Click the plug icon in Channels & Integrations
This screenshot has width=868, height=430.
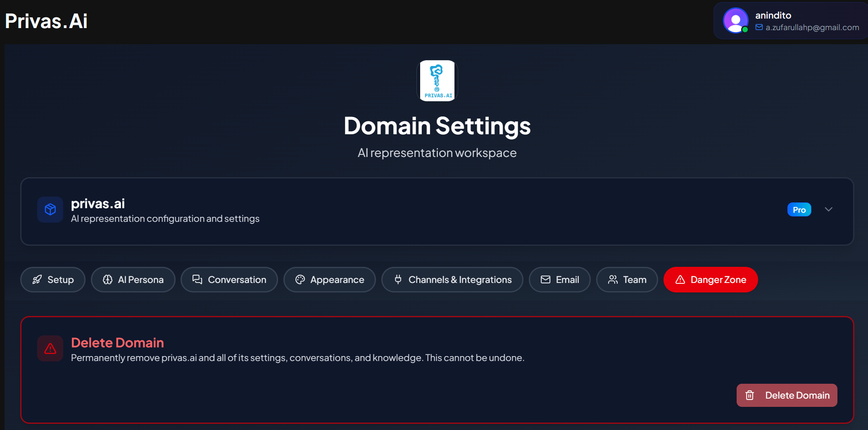(x=398, y=280)
